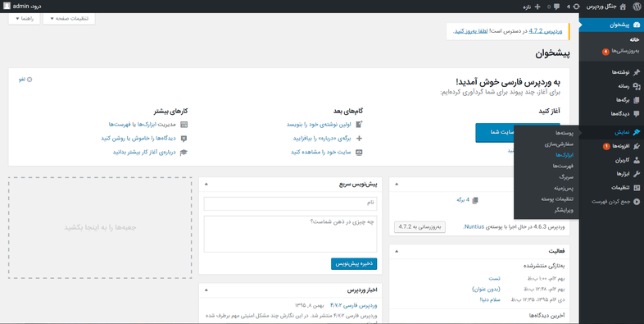Click the comment icon beside 'دیدگاه‌ها' in sidebar
The width and height of the screenshot is (644, 324).
click(637, 113)
